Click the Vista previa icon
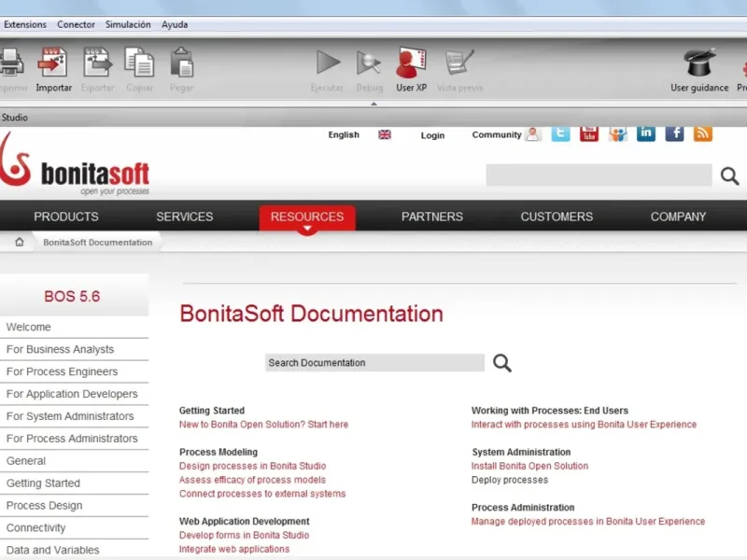This screenshot has width=747, height=560. tap(459, 63)
